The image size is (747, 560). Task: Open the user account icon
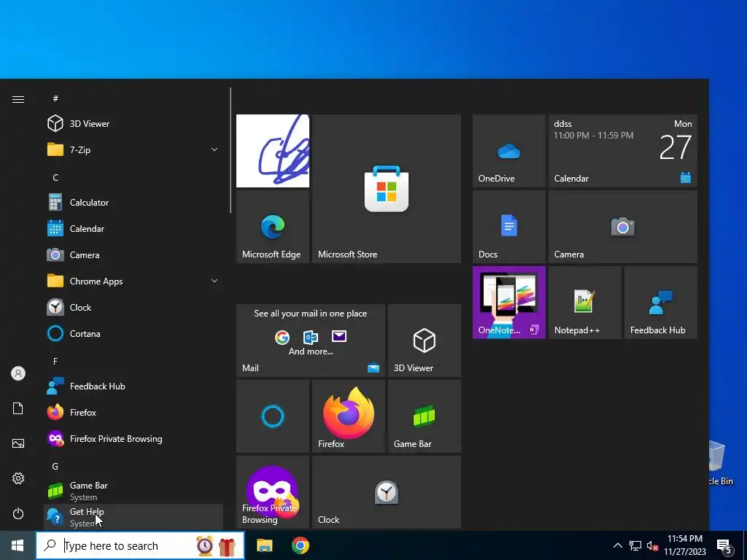(18, 373)
